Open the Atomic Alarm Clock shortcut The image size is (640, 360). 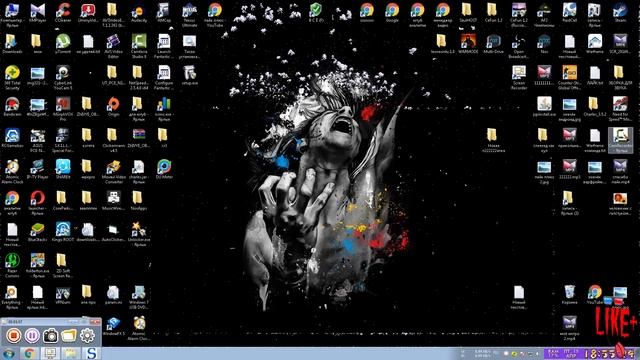click(12, 171)
